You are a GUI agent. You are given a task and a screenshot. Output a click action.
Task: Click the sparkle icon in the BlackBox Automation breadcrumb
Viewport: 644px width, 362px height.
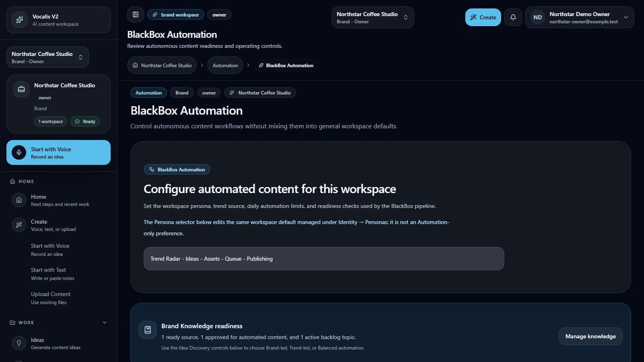[x=261, y=65]
